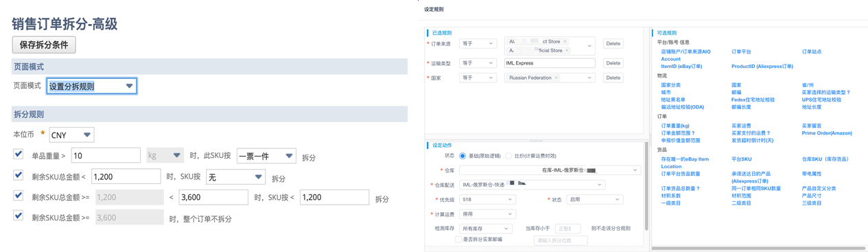Add the 订单站点 rule

click(812, 51)
